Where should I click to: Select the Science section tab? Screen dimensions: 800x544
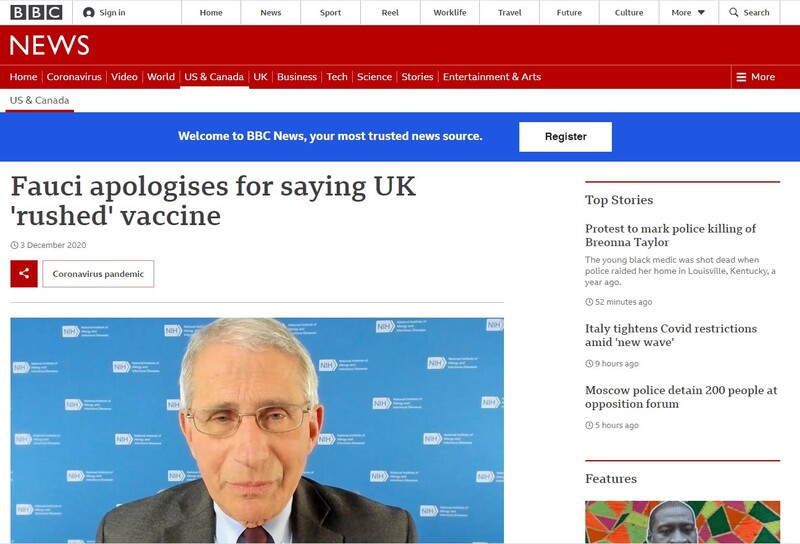(374, 77)
